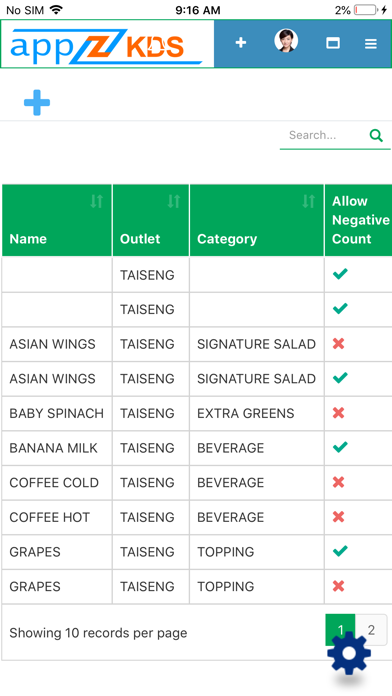Sort table by Category column arrows

[309, 202]
